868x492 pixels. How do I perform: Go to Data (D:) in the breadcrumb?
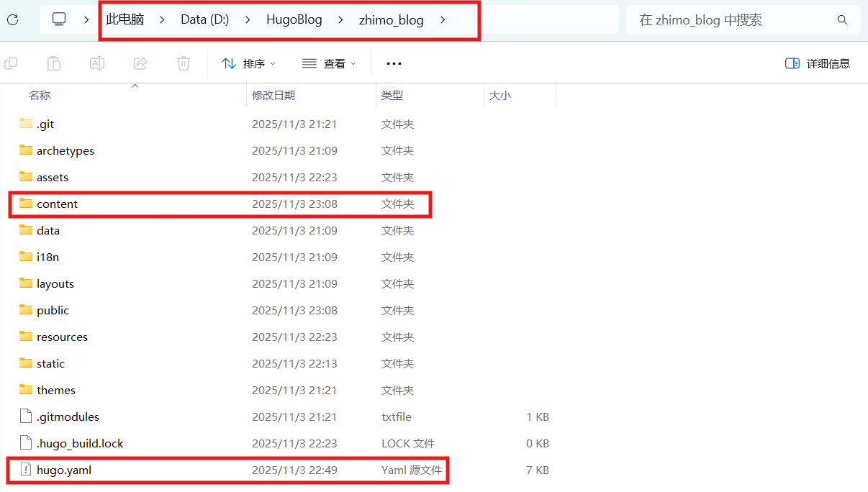[204, 20]
